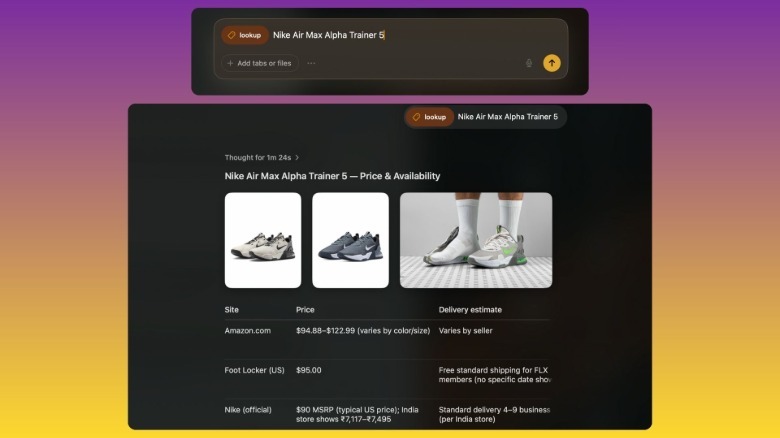Click the submitted query 'Nike Air Max Alpha Trainer 5' bubble
The height and width of the screenshot is (438, 780).
486,117
